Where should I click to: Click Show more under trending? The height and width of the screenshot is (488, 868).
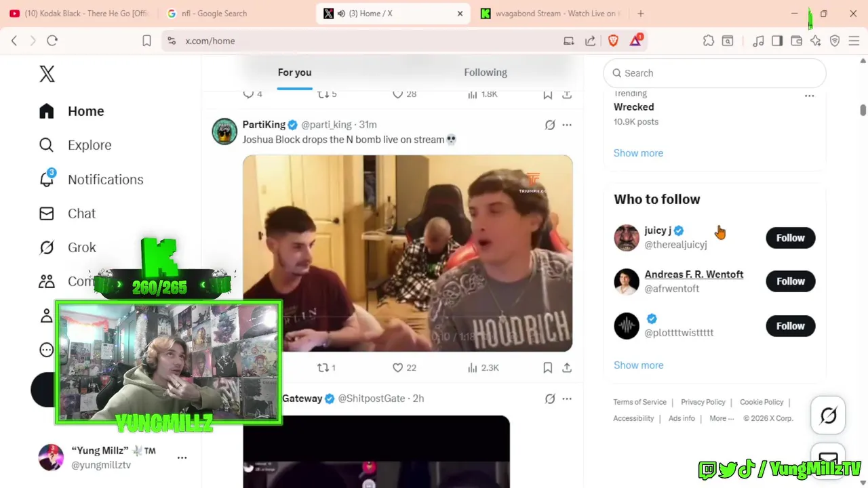coord(638,153)
